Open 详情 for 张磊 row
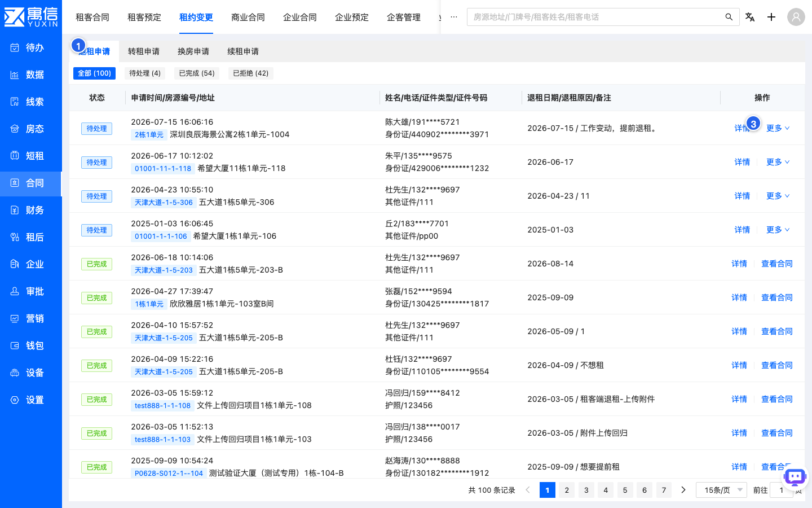812x508 pixels. pyautogui.click(x=739, y=297)
